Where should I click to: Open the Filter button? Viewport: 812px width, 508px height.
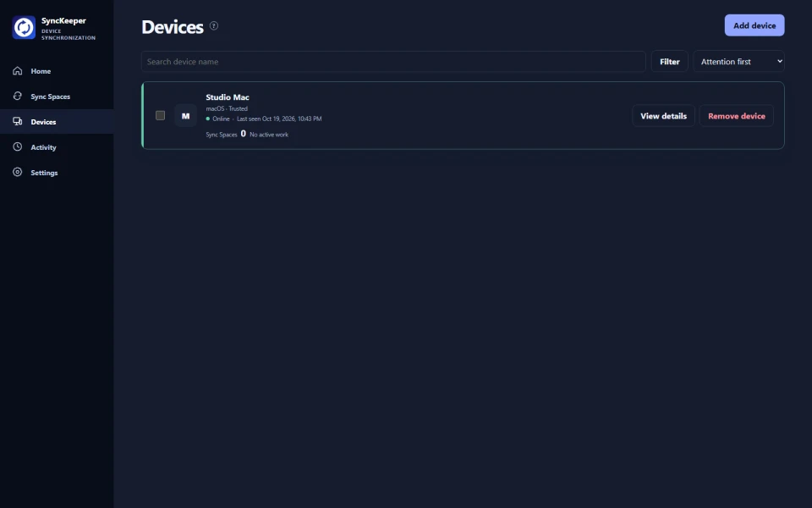670,61
